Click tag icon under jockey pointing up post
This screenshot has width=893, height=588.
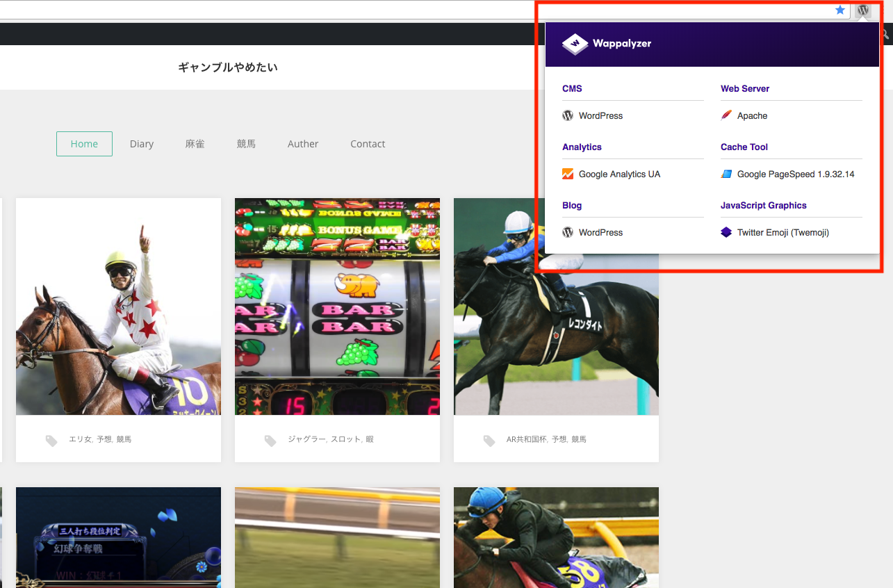[51, 441]
